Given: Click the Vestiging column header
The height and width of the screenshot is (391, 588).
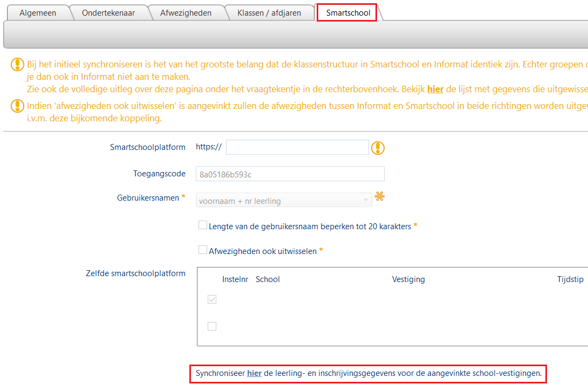Looking at the screenshot, I should point(408,279).
